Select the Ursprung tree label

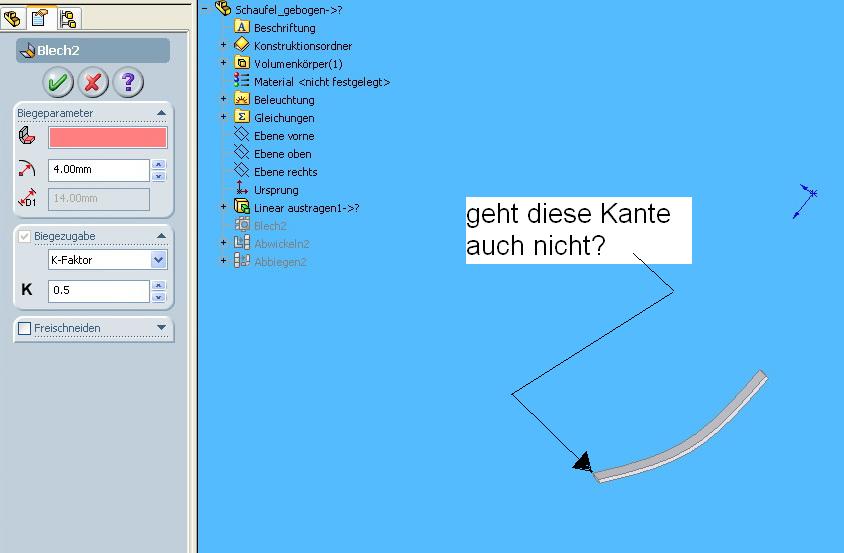[x=276, y=190]
